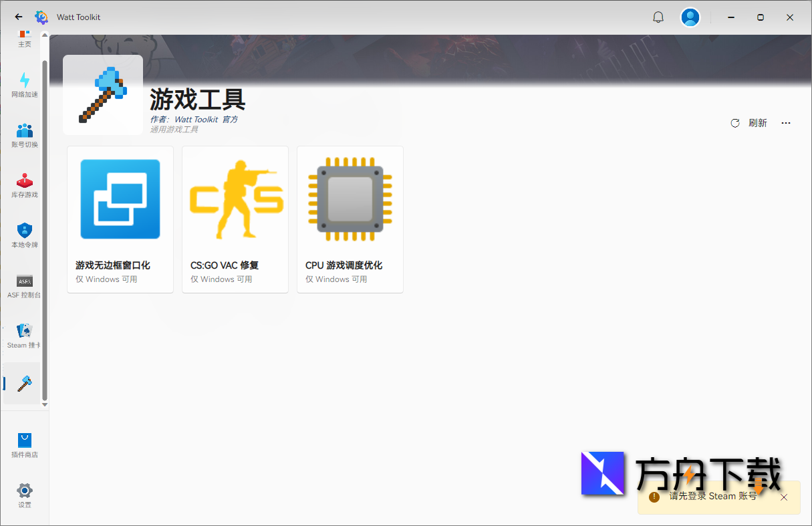Click the notification bell icon
This screenshot has width=812, height=526.
point(658,17)
